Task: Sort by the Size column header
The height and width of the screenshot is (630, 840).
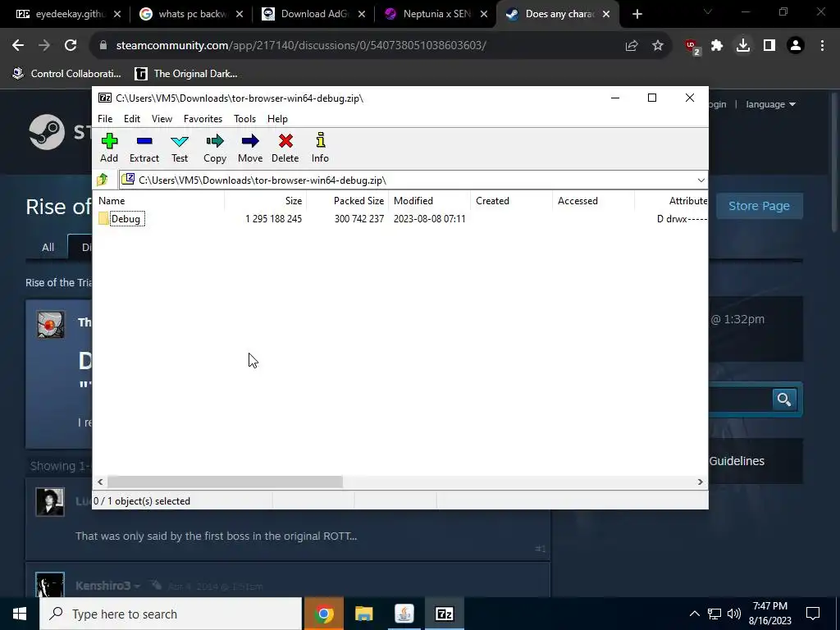Action: click(265, 201)
